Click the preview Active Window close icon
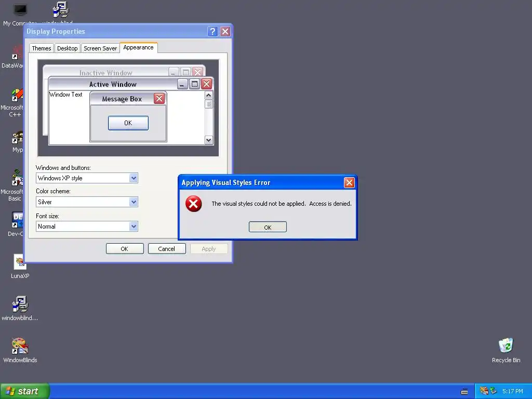 tap(207, 84)
